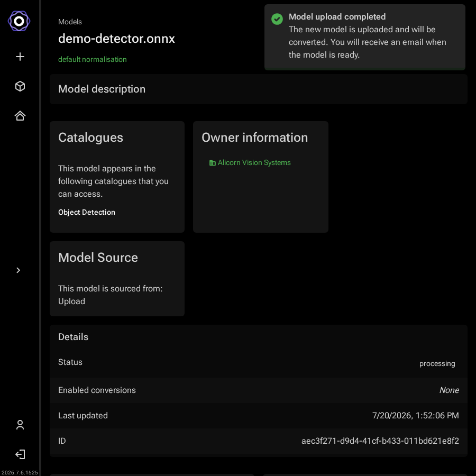
Task: Click the Last updated row label
Action: pos(83,416)
